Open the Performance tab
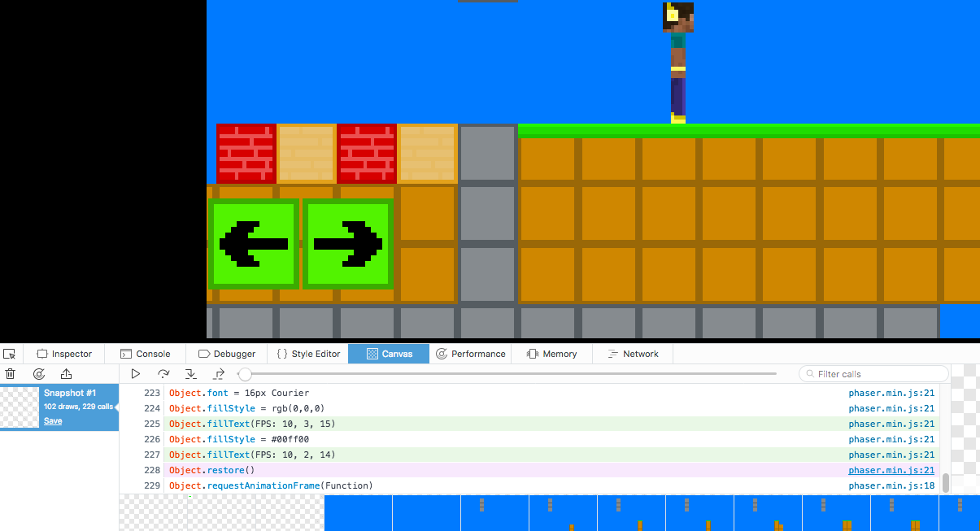Viewport: 980px width, 531px height. point(470,354)
